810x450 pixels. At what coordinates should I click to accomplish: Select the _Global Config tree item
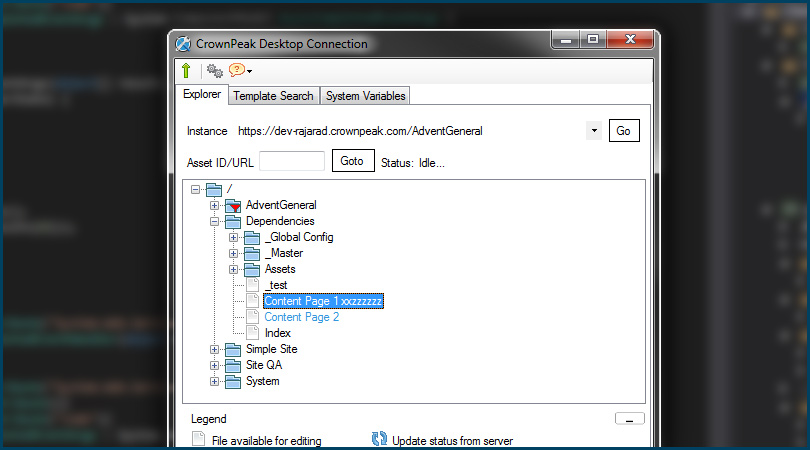[x=299, y=237]
